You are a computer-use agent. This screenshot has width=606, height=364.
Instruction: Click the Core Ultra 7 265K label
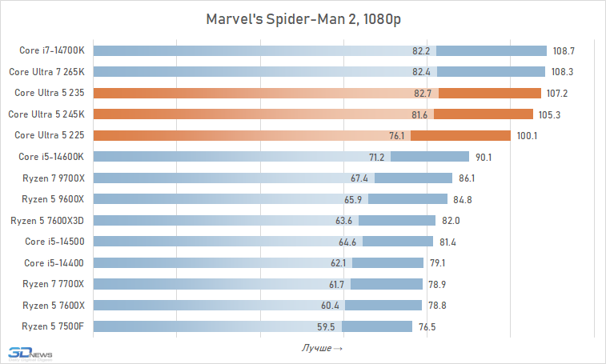pos(46,72)
